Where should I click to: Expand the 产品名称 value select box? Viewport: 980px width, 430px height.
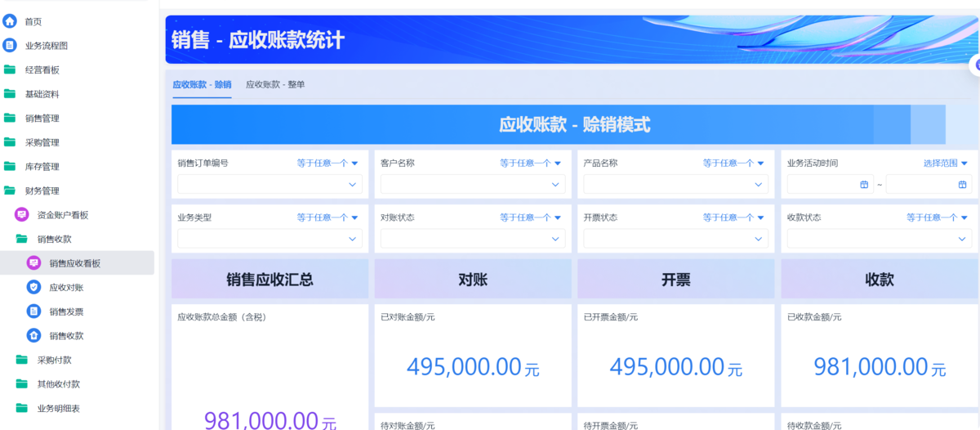pos(676,185)
